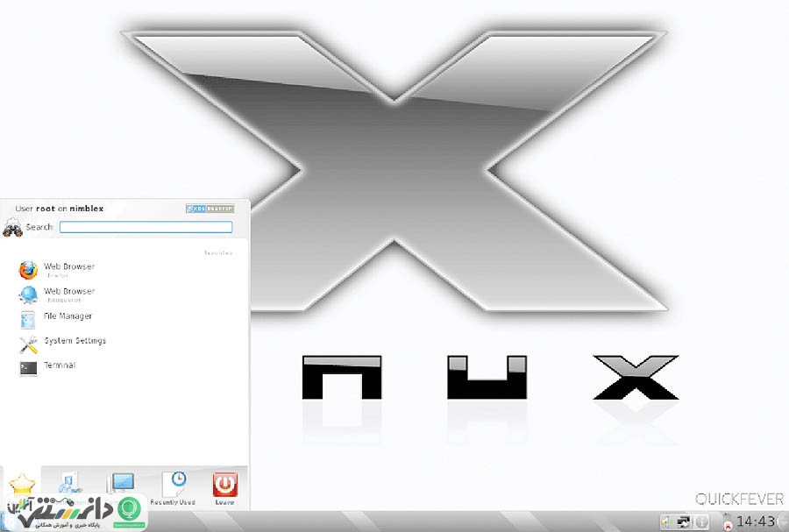
Task: Click the 14:43 clock in panel
Action: click(756, 521)
